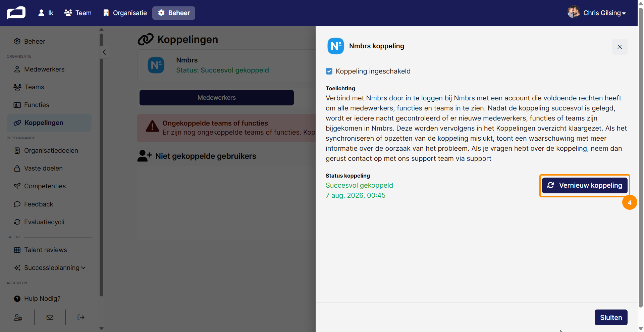The height and width of the screenshot is (332, 644).
Task: Click the Beheer gear icon in sidebar
Action: 17,41
